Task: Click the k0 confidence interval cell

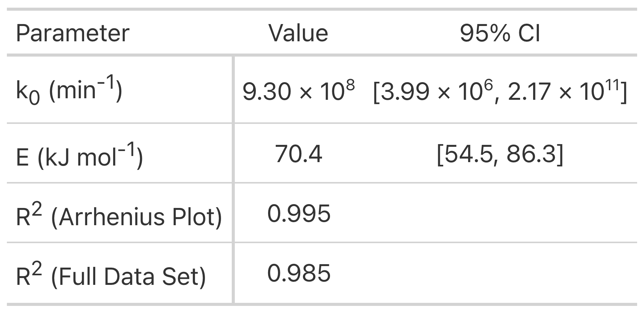Action: click(500, 91)
